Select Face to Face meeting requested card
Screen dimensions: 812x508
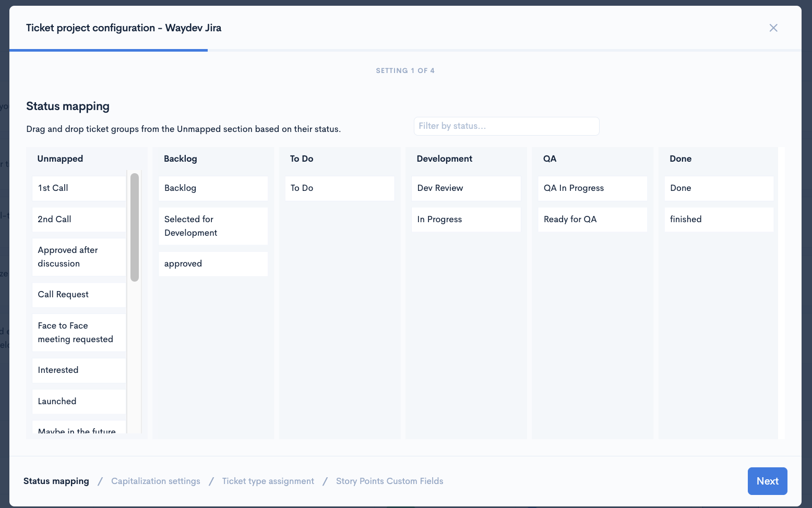tap(79, 333)
